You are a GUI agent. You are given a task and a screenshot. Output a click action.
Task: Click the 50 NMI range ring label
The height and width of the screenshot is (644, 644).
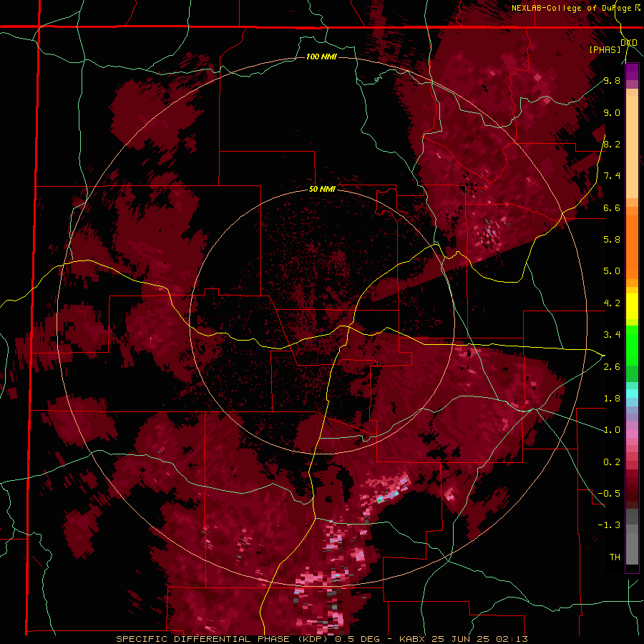322,190
